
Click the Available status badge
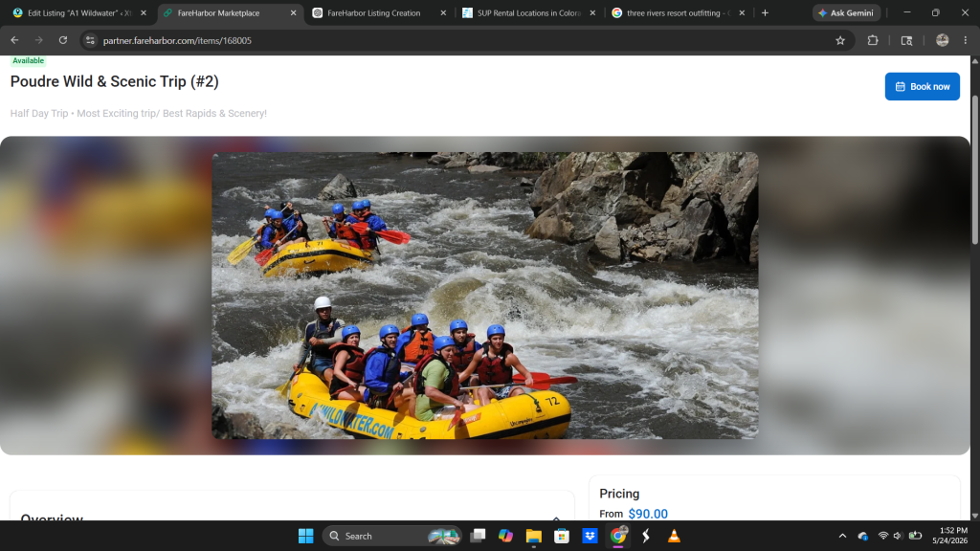pyautogui.click(x=28, y=60)
